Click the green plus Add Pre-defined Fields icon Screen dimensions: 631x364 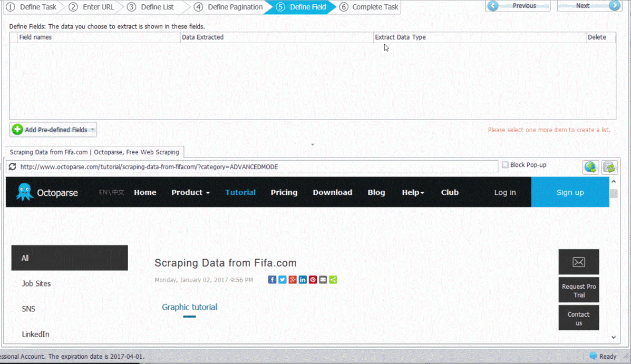pos(17,130)
